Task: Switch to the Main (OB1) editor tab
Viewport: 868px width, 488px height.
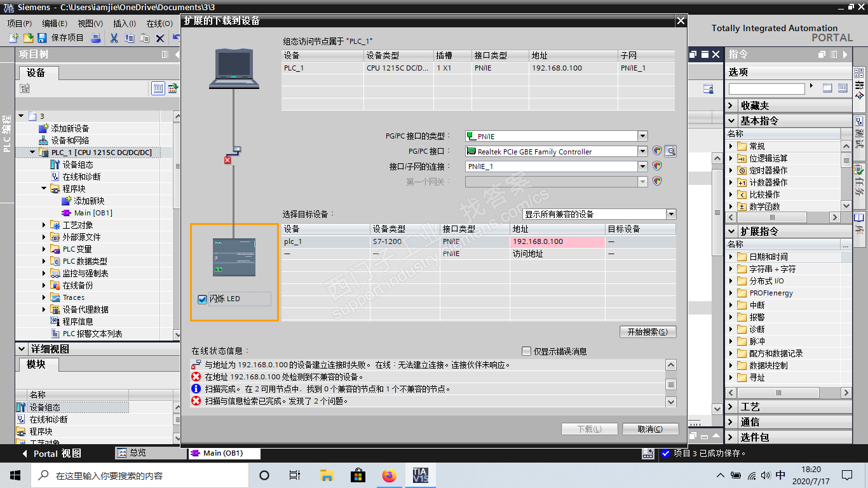Action: point(224,454)
